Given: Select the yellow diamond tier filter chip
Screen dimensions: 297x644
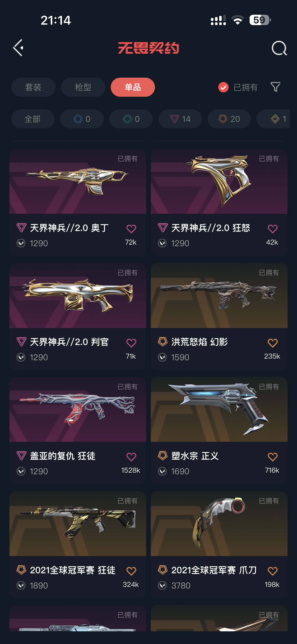Looking at the screenshot, I should [273, 119].
